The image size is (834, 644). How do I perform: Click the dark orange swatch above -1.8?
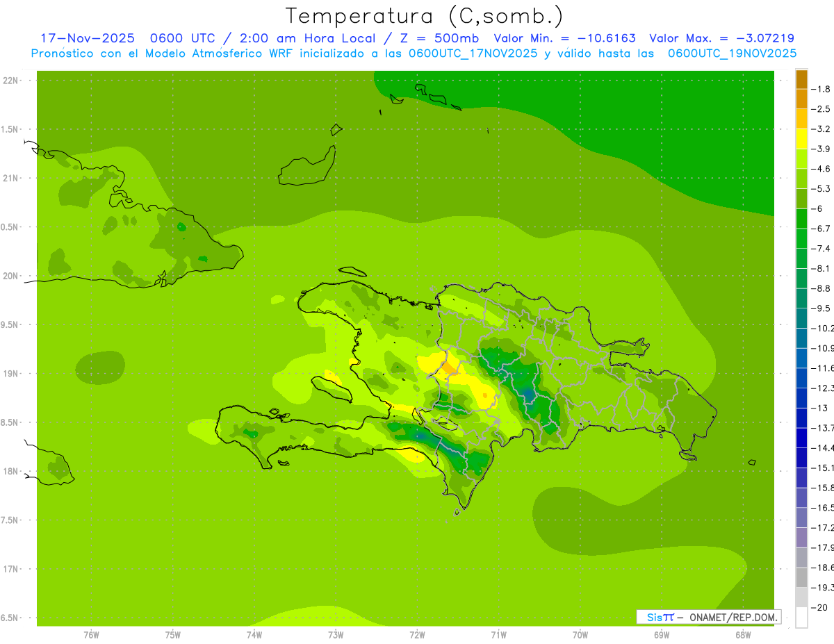pyautogui.click(x=801, y=80)
